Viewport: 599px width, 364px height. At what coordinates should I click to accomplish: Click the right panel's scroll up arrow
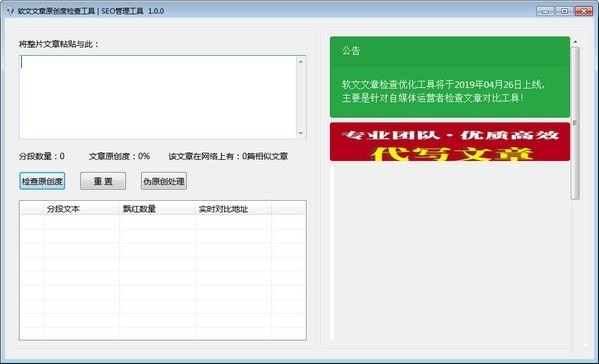(575, 42)
